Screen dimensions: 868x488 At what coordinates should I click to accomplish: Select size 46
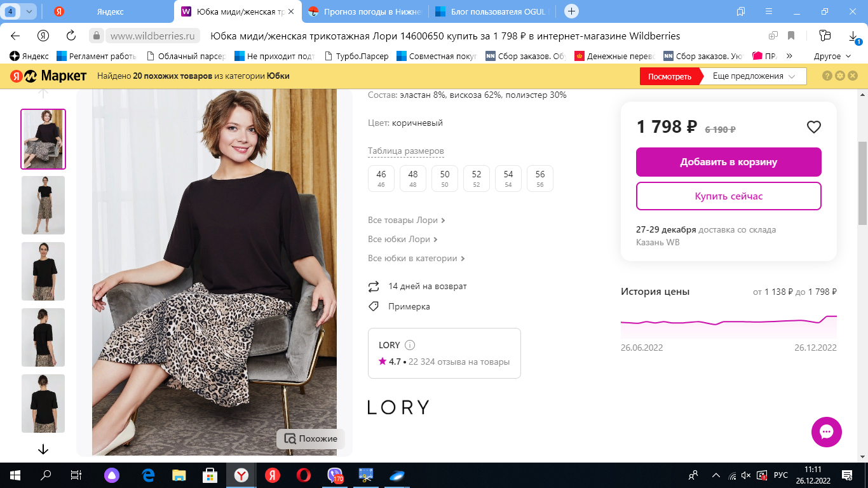coord(381,178)
